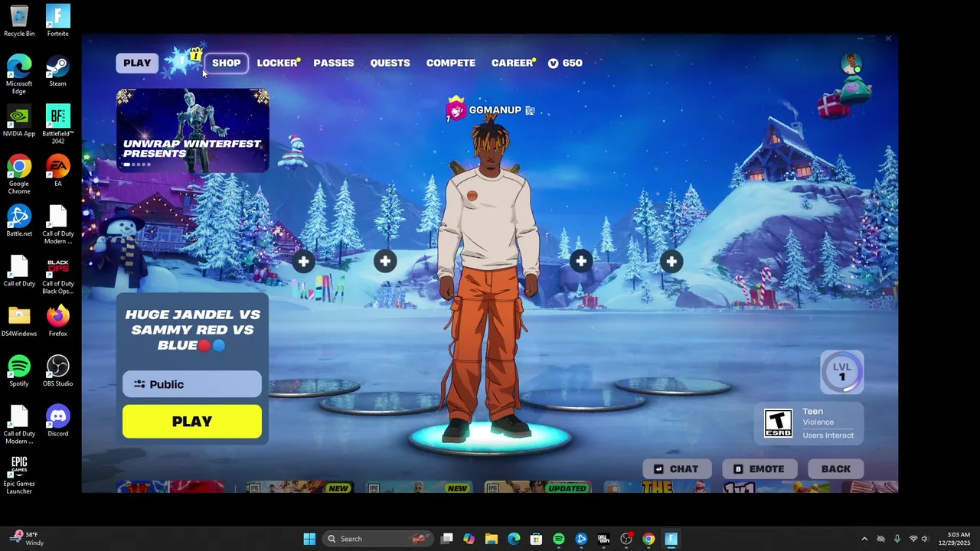
Task: Click the EMOTE button
Action: [x=759, y=469]
